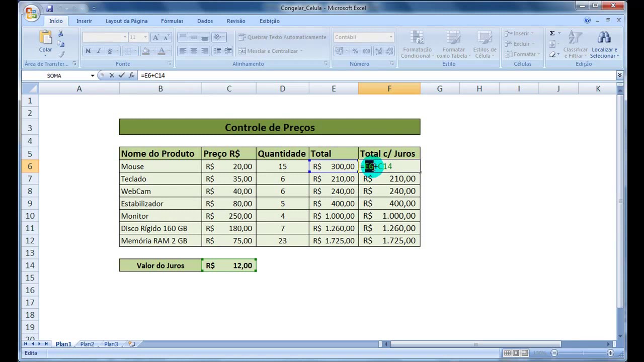This screenshot has width=644, height=362.
Task: Open Formatação Condicional menu
Action: point(417,44)
